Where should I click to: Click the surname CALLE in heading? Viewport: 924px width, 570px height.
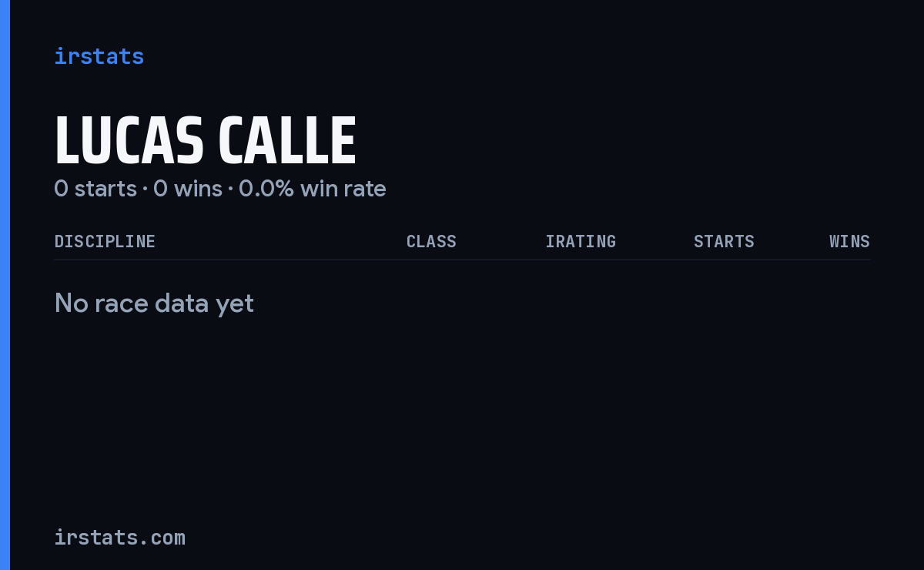[x=287, y=141]
